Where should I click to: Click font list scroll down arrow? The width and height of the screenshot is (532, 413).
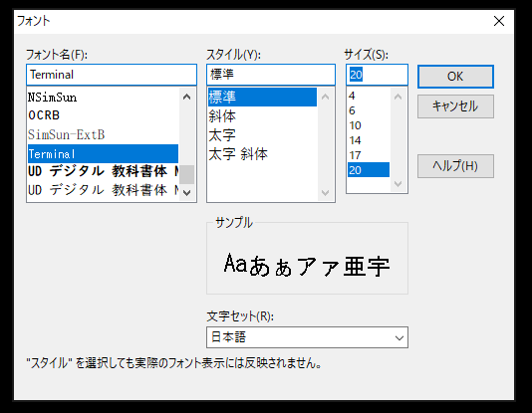186,193
